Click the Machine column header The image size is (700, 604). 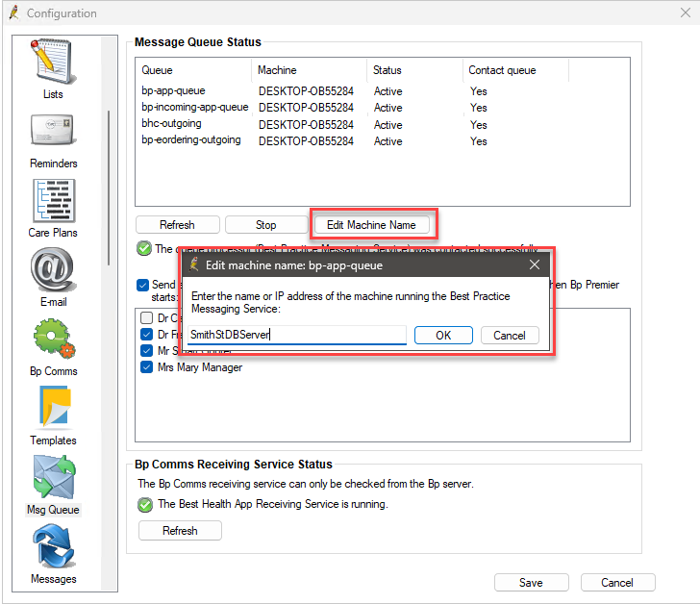[x=309, y=70]
